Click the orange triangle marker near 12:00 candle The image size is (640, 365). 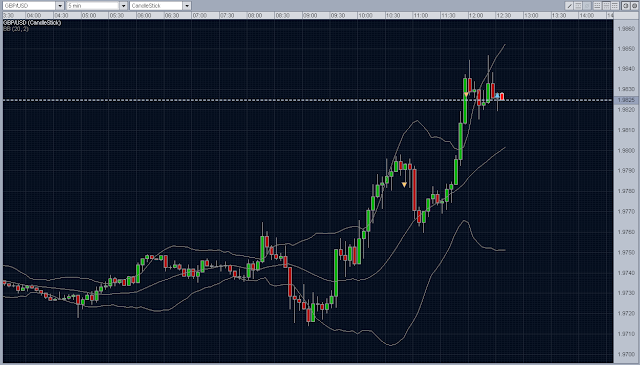click(466, 95)
